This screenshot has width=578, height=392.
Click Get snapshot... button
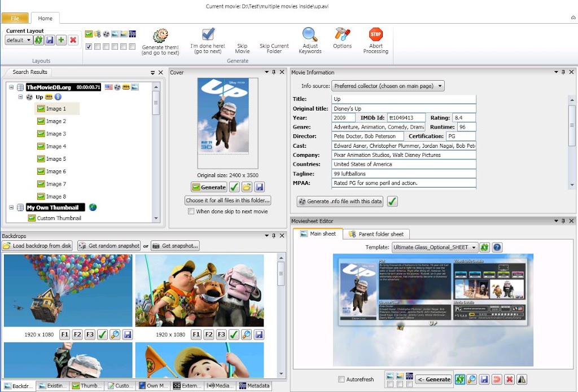pyautogui.click(x=175, y=246)
